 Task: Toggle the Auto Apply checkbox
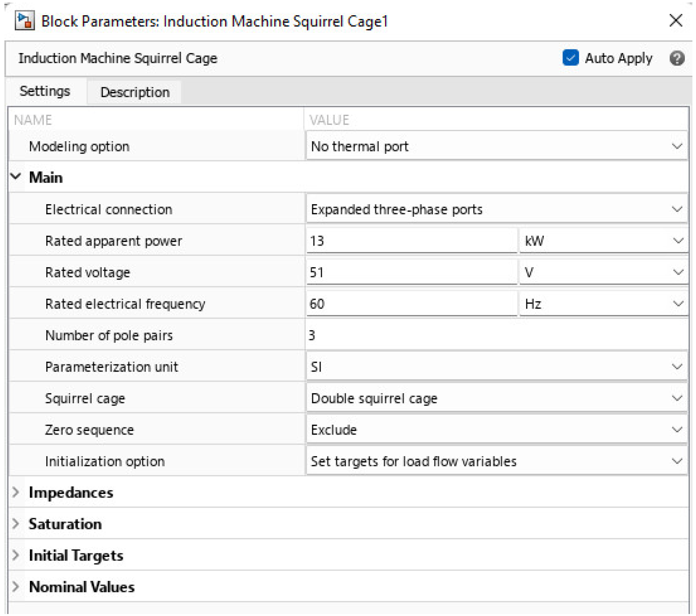coord(570,58)
